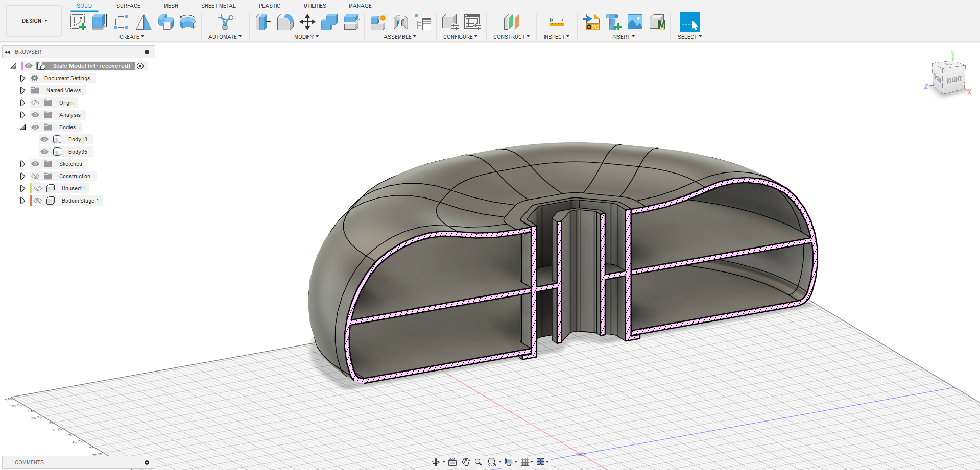
Task: Select the Insert Canvas image icon
Action: tap(635, 22)
